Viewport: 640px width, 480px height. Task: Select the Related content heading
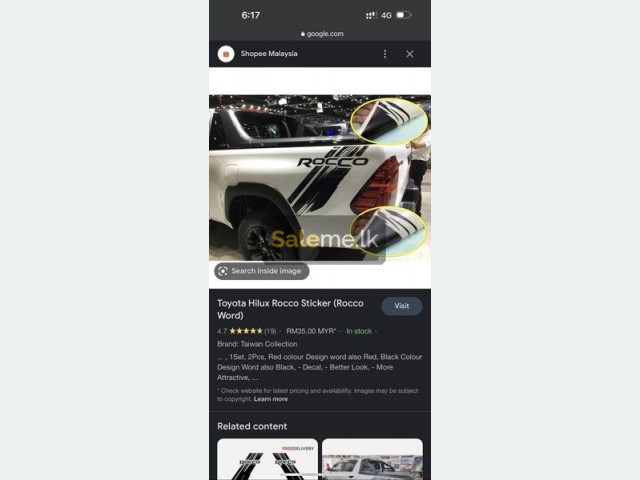click(x=252, y=426)
